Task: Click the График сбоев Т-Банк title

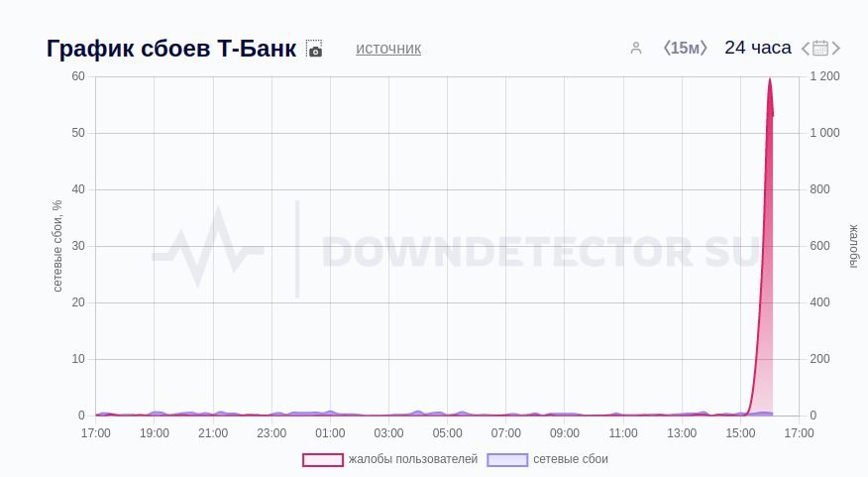Action: coord(171,49)
